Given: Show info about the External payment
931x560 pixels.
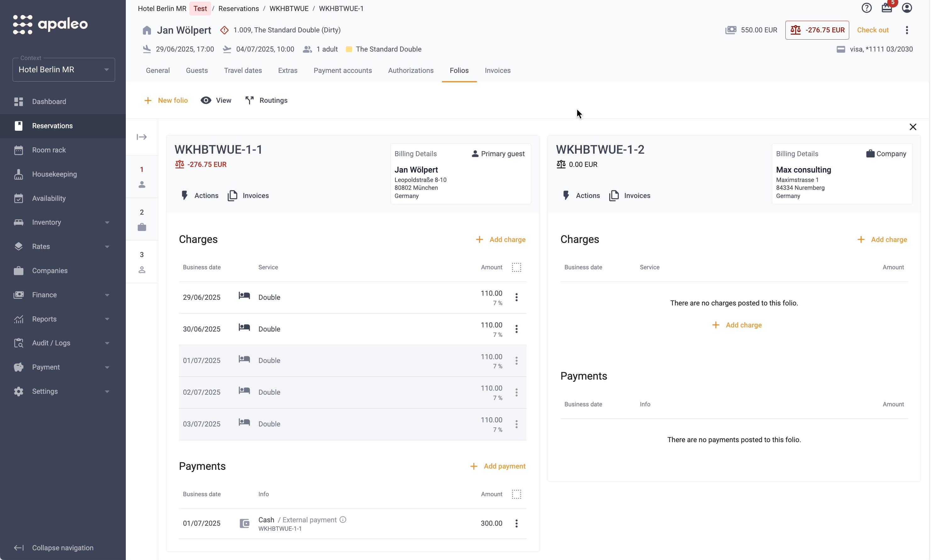Looking at the screenshot, I should tap(343, 520).
